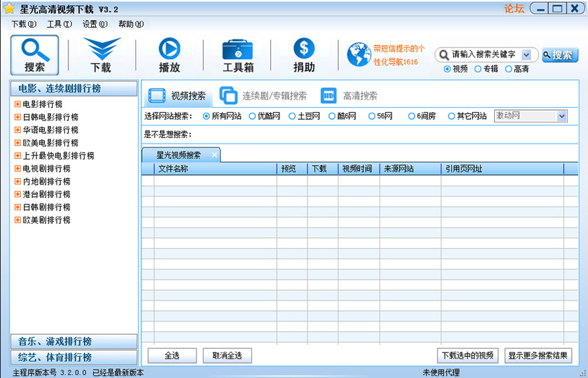588x378 pixels.
Task: Select 其它网站 site radio
Action: pos(451,116)
